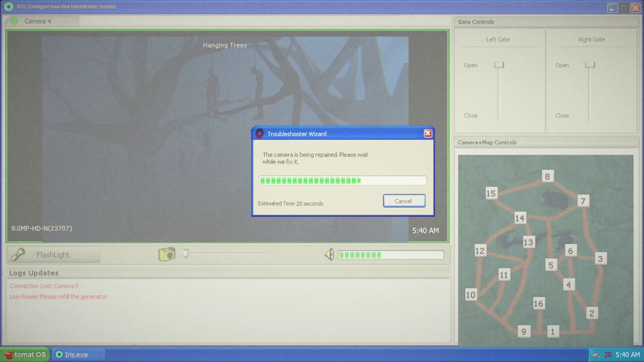This screenshot has width=644, height=362.
Task: Select camera 13 on the map
Action: (528, 242)
